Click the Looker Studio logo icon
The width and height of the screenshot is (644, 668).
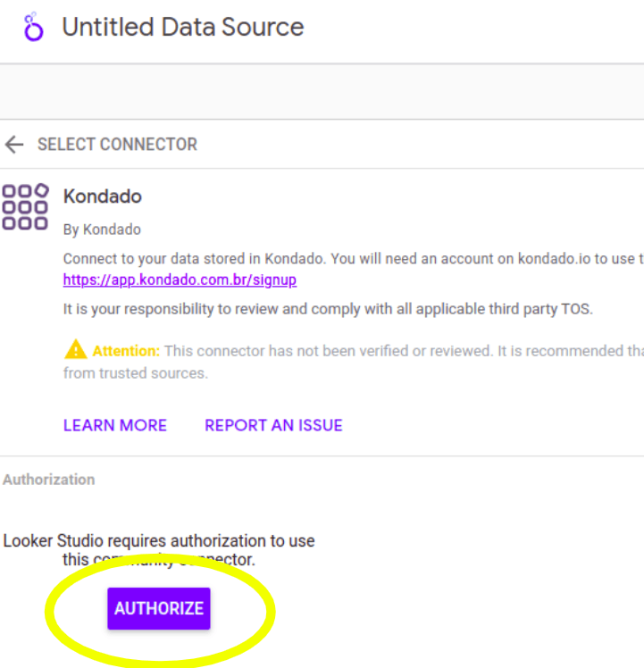point(33,27)
